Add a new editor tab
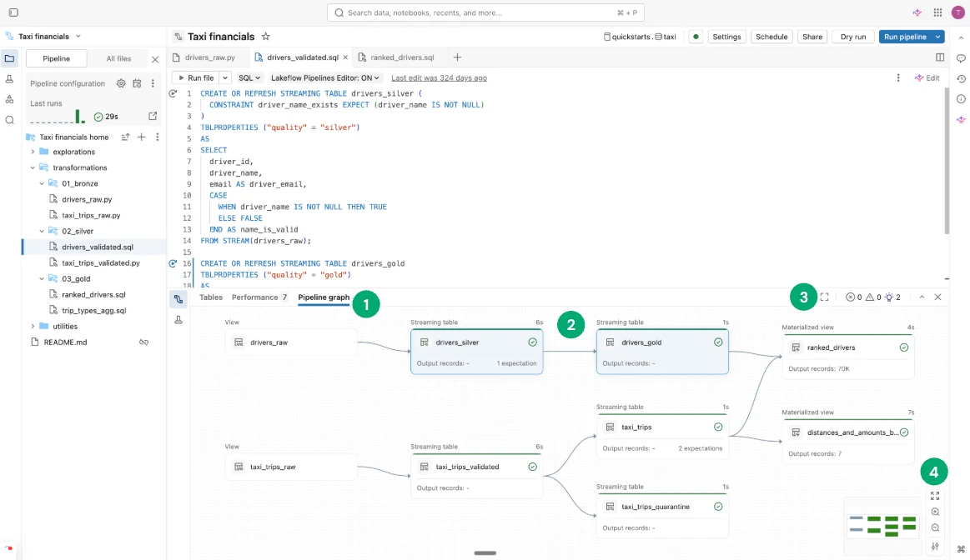Image resolution: width=970 pixels, height=560 pixels. [x=457, y=57]
